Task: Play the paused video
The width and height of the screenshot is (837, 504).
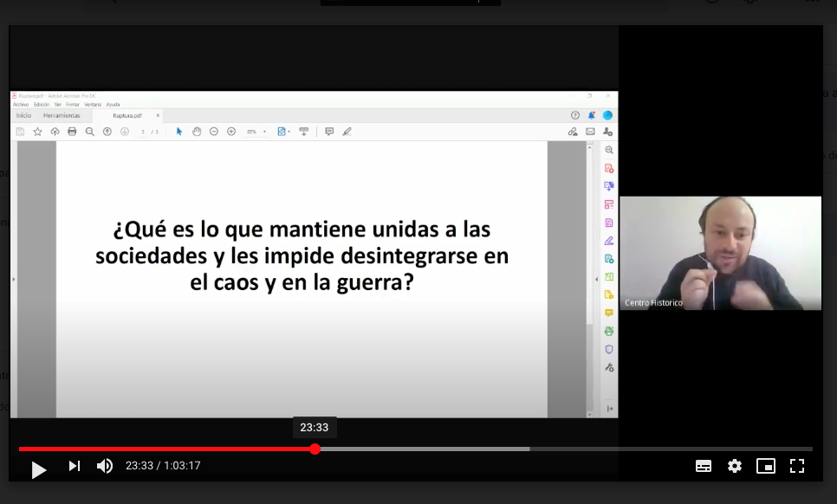Action: [x=38, y=468]
